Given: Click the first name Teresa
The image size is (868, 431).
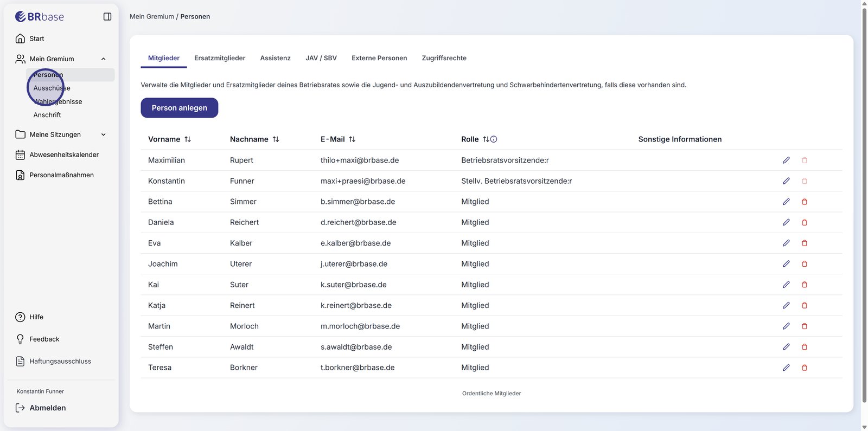Looking at the screenshot, I should 159,368.
